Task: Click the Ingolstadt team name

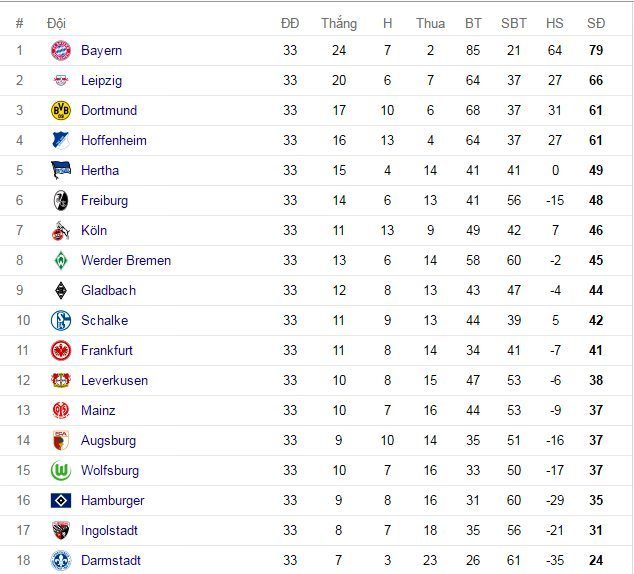Action: pyautogui.click(x=109, y=531)
